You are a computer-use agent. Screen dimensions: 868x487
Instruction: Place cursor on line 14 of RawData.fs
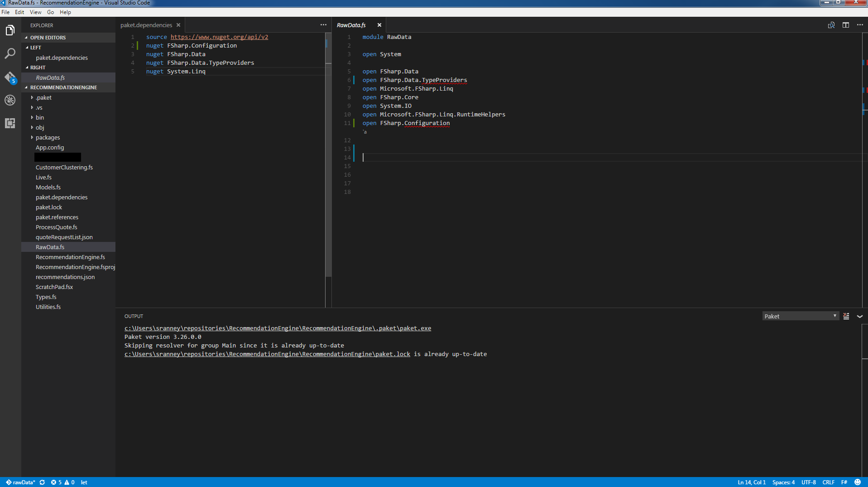point(611,158)
